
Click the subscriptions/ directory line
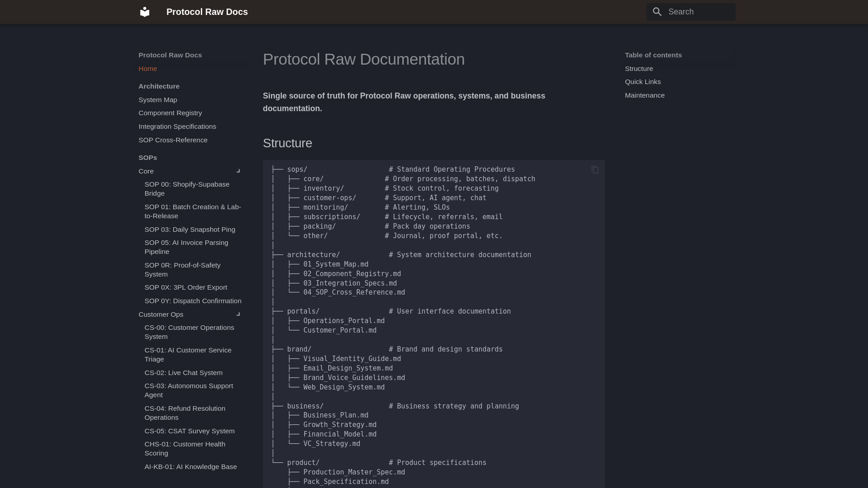[x=332, y=217]
